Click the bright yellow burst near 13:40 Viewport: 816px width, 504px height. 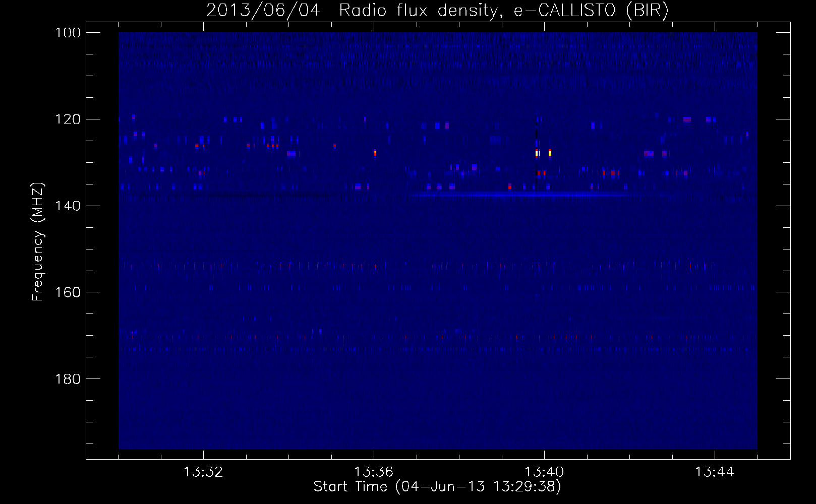[x=550, y=153]
